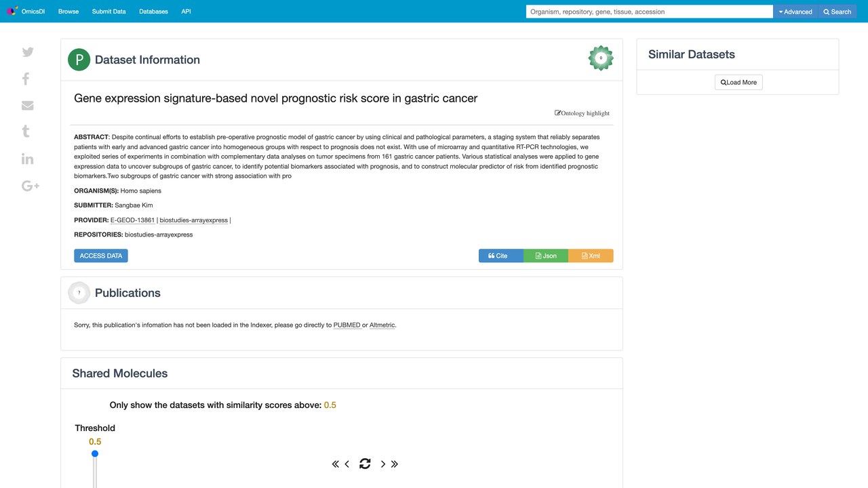Screen dimensions: 868x488
Task: Share dataset on Facebook
Action: [x=26, y=79]
